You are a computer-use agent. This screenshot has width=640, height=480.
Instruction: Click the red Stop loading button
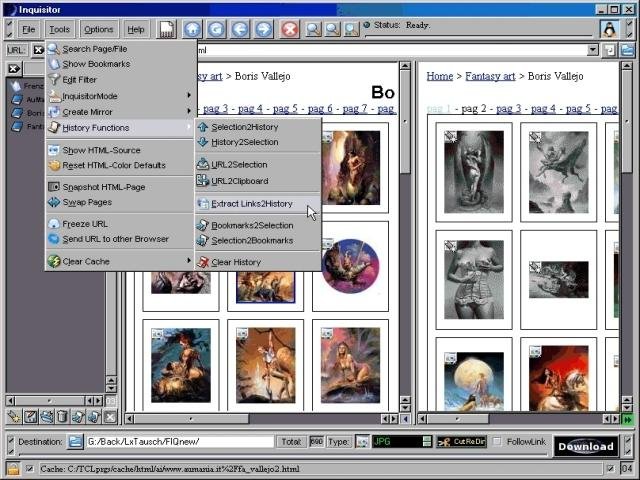point(290,29)
